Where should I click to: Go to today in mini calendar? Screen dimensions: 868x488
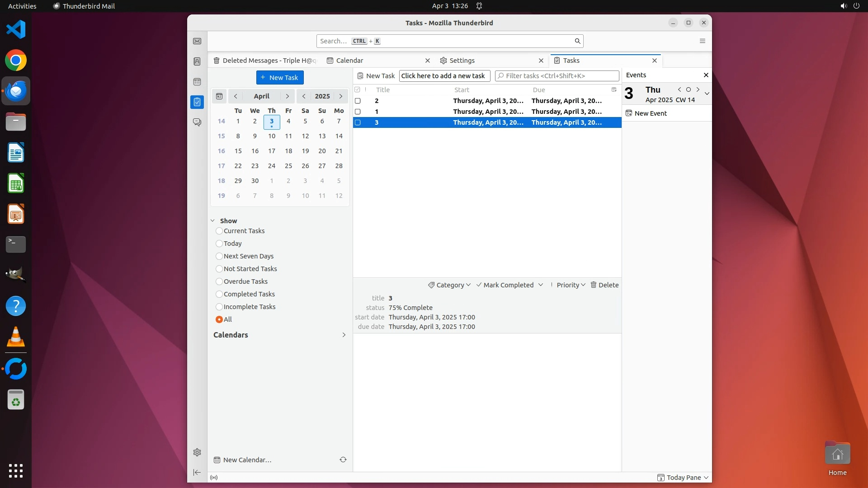[x=219, y=96]
